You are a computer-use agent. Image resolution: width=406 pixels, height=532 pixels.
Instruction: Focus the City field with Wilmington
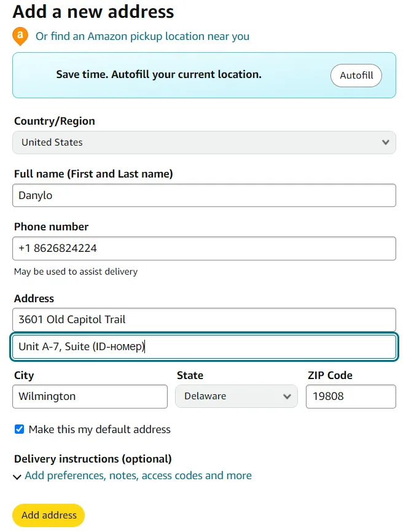pos(90,396)
